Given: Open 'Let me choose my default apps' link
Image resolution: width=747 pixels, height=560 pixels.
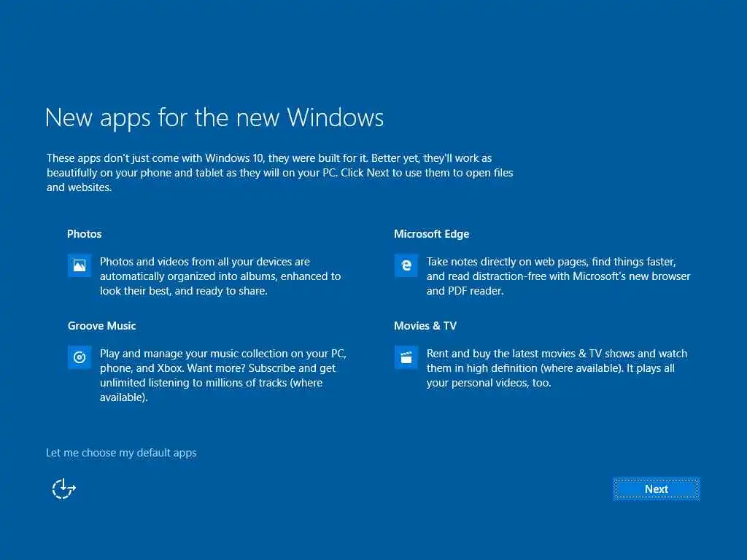Looking at the screenshot, I should click(x=121, y=453).
